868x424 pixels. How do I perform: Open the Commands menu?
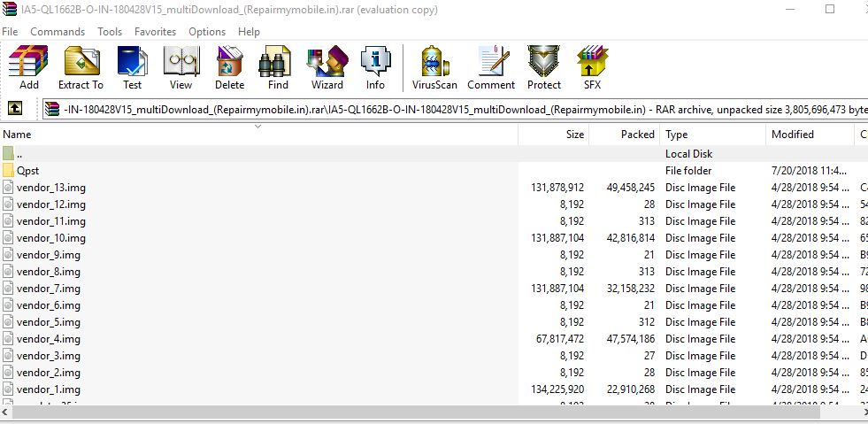tap(58, 31)
